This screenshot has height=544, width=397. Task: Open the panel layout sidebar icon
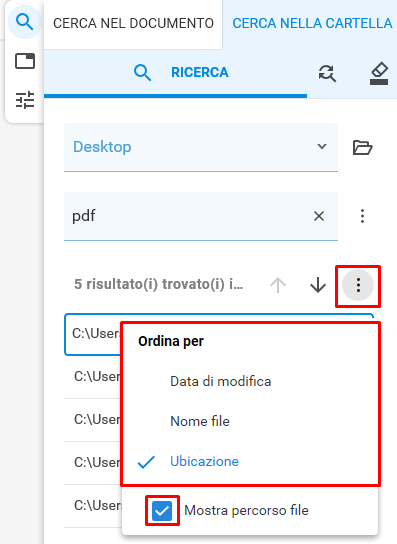point(25,61)
